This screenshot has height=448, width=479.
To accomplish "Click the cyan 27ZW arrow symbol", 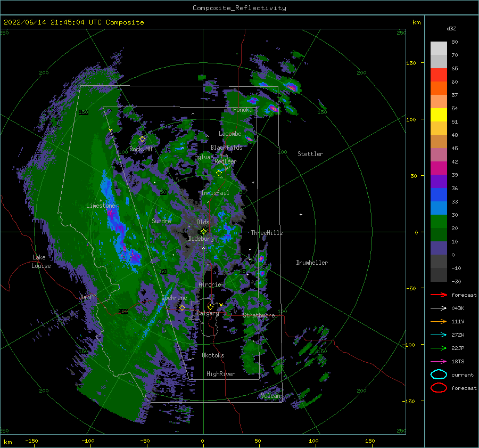I will 439,335.
